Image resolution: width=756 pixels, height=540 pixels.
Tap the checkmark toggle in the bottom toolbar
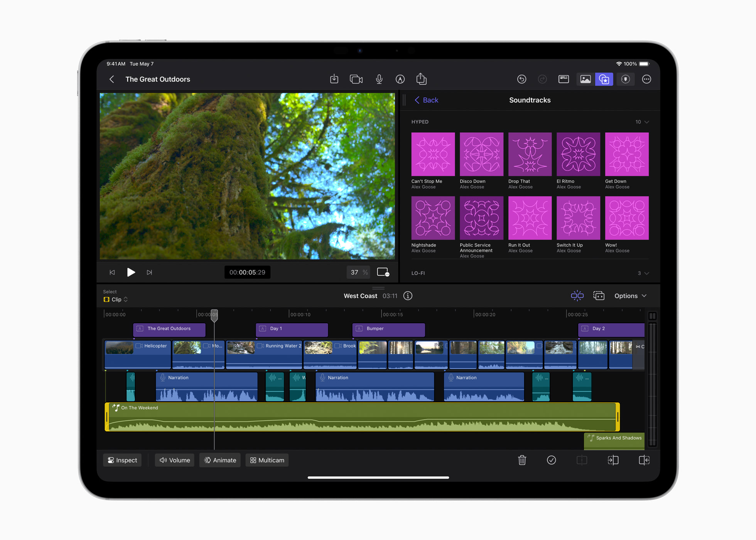551,460
